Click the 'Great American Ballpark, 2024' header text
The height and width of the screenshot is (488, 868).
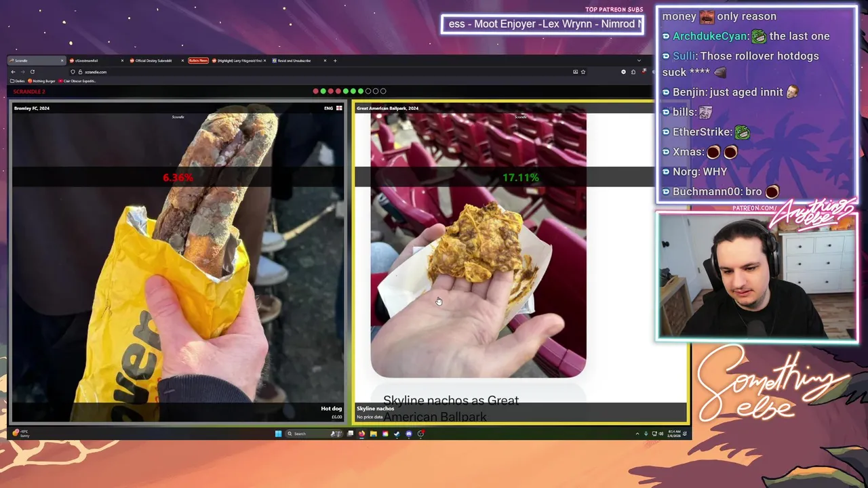coord(387,108)
